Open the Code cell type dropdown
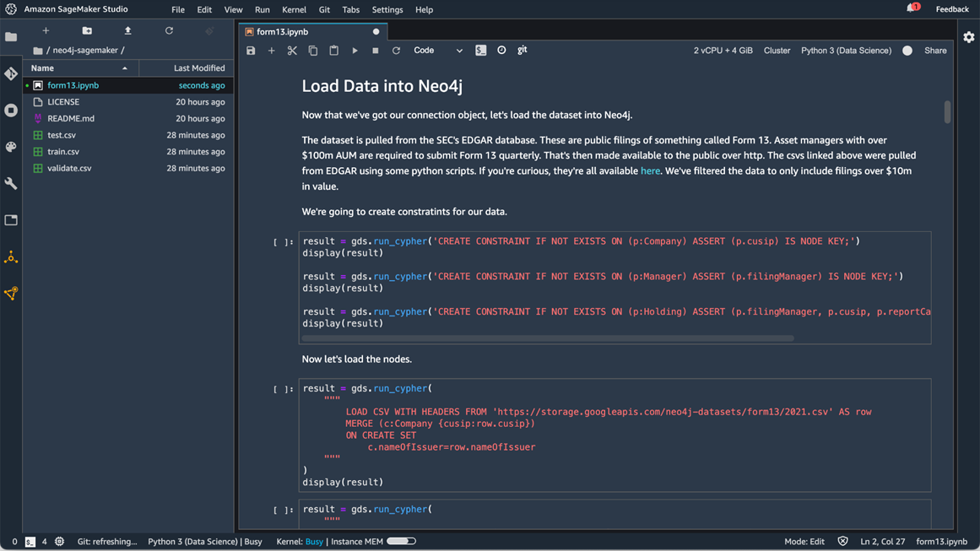 [x=437, y=51]
